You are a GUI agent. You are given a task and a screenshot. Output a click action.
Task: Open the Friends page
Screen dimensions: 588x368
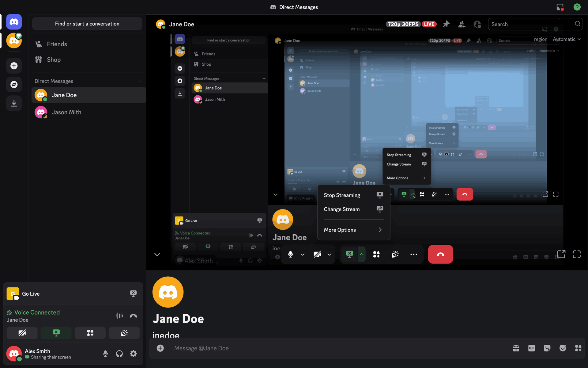tap(87, 44)
